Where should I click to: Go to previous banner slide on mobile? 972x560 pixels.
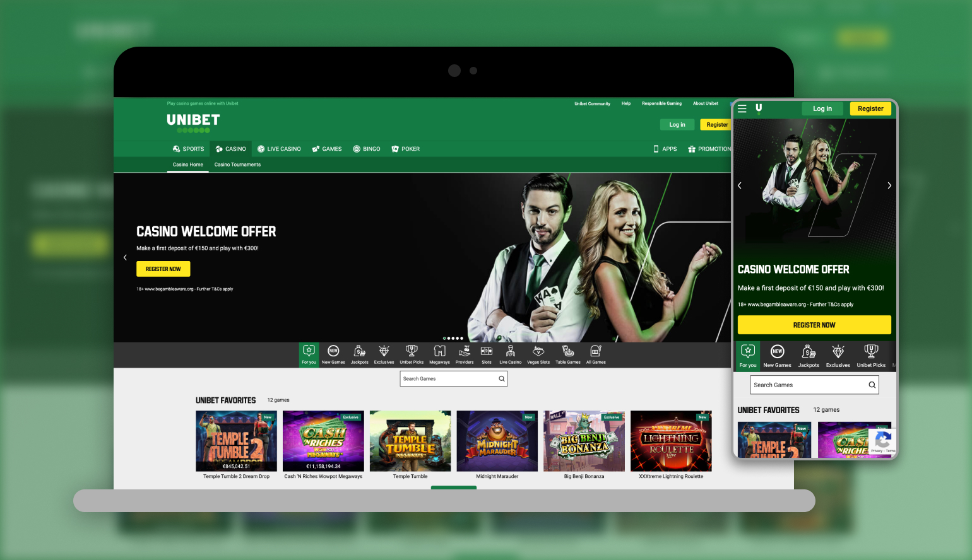tap(740, 185)
